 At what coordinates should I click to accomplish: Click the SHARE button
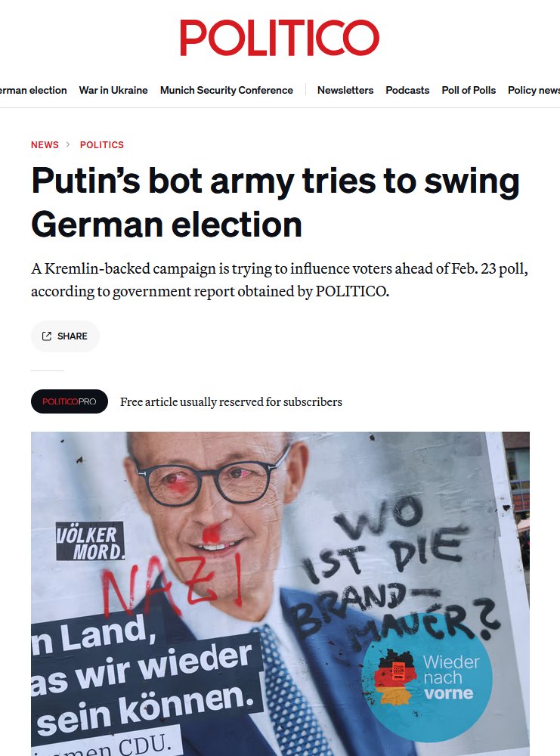pyautogui.click(x=65, y=336)
